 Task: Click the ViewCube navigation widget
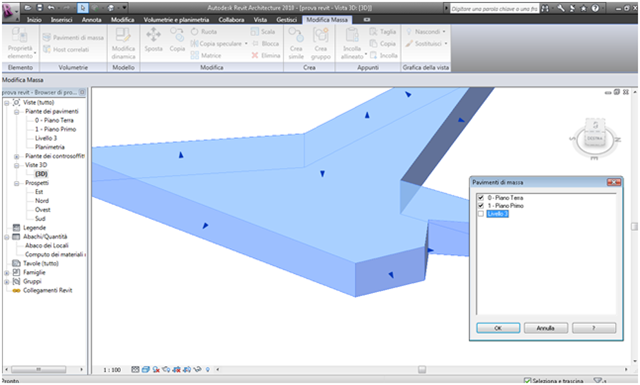coord(594,138)
